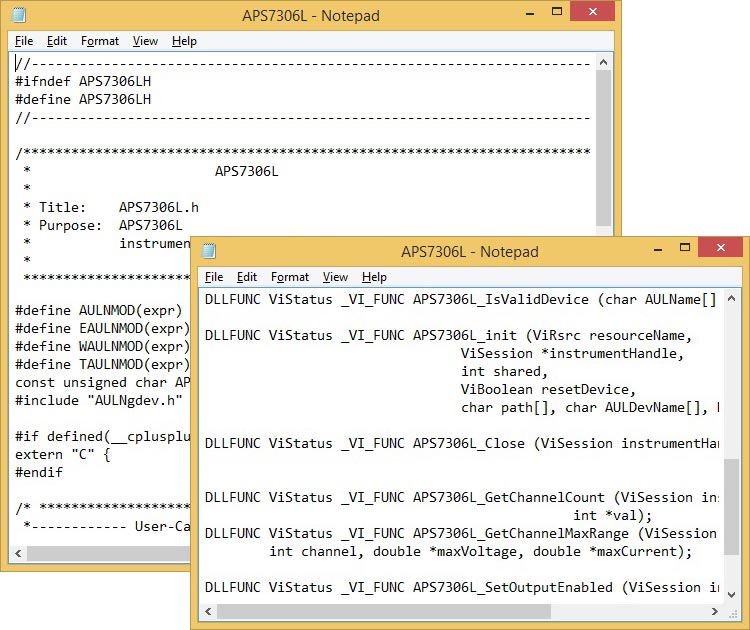Open Format menu in the front Notepad window
The width and height of the screenshot is (750, 630).
290,277
